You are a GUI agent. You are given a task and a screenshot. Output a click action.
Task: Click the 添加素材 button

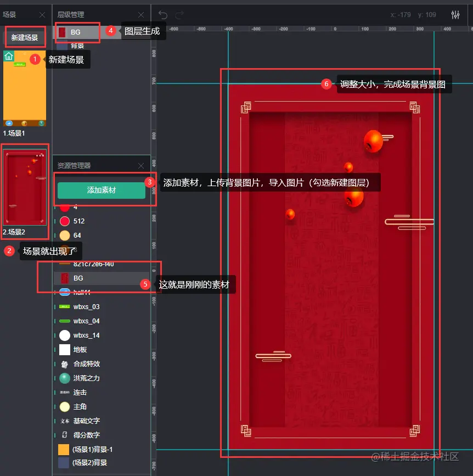coord(102,190)
